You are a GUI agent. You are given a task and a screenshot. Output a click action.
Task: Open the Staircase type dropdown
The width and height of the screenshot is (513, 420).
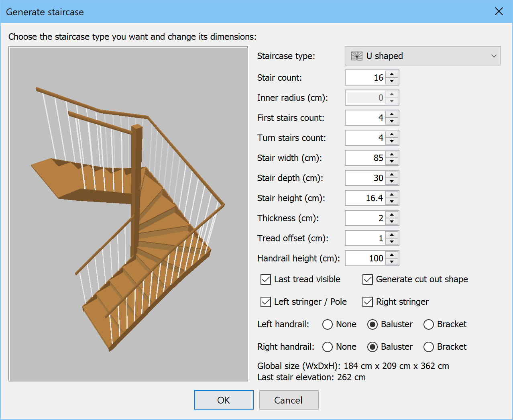coord(422,56)
